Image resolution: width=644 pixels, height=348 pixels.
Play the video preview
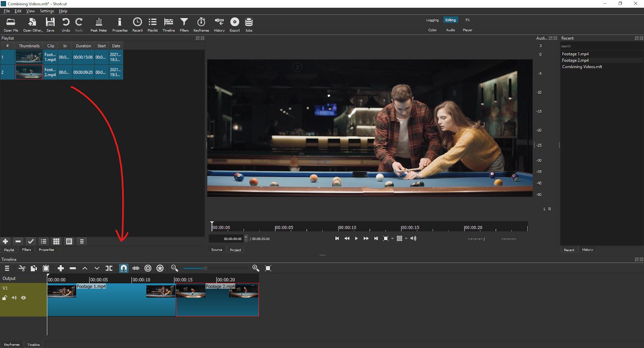(x=356, y=239)
